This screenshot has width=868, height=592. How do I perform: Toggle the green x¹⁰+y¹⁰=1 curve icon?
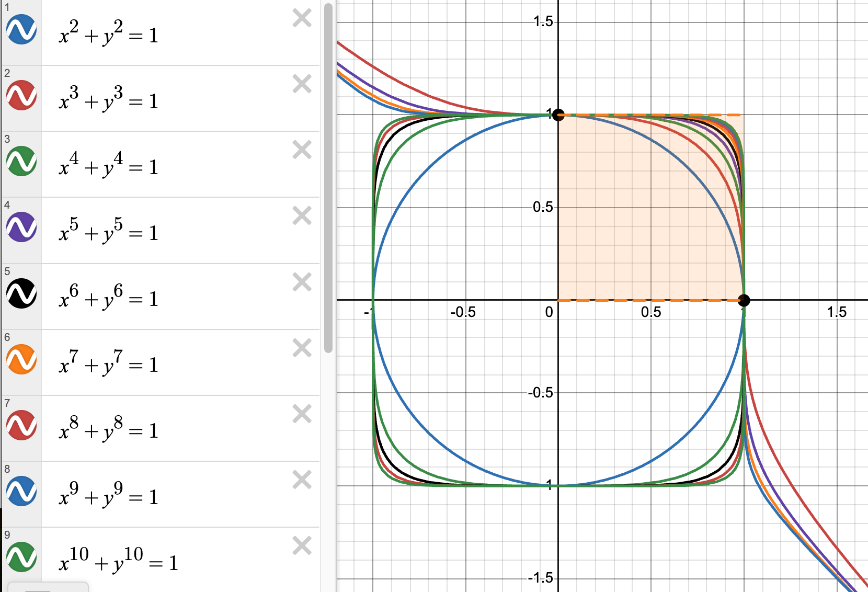[x=21, y=557]
